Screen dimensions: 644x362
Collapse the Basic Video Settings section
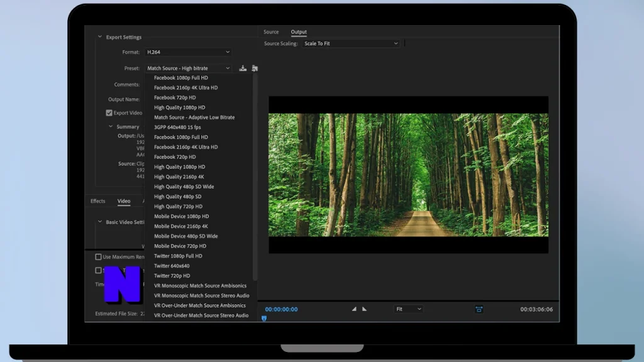[x=100, y=222]
